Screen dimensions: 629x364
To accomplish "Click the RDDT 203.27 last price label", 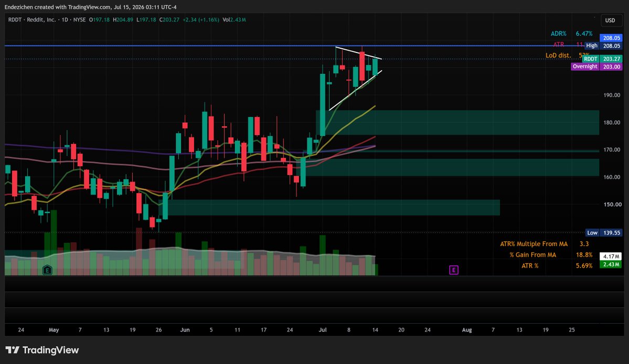I will [x=602, y=59].
